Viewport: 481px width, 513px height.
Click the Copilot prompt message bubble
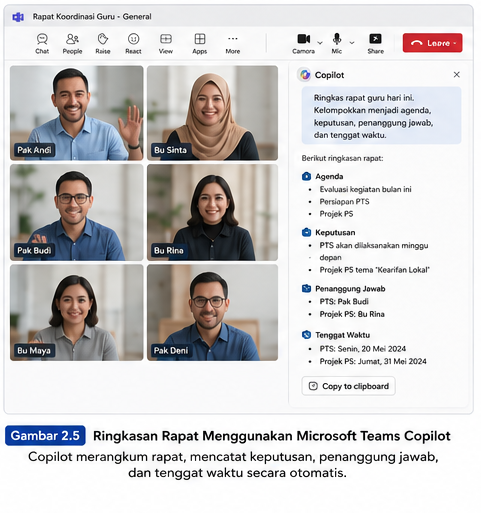coord(381,115)
